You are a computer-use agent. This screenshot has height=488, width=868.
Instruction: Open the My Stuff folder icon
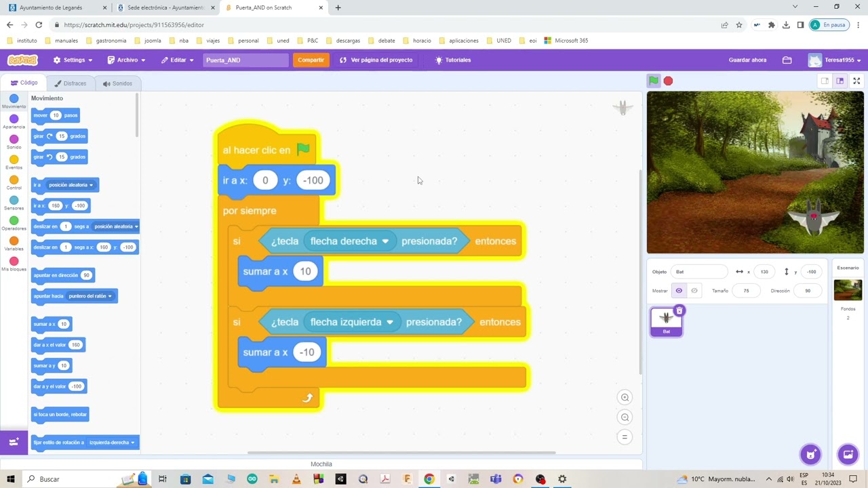tap(787, 60)
